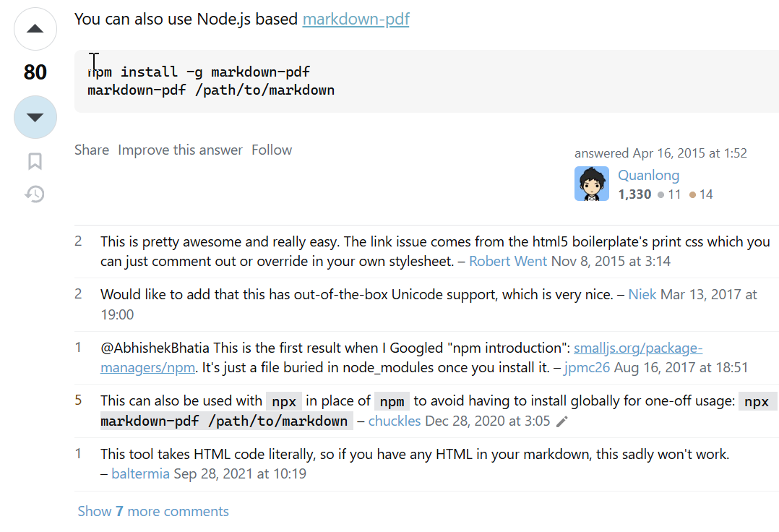Click Quanlong's avatar image
The height and width of the screenshot is (532, 779).
click(x=592, y=184)
